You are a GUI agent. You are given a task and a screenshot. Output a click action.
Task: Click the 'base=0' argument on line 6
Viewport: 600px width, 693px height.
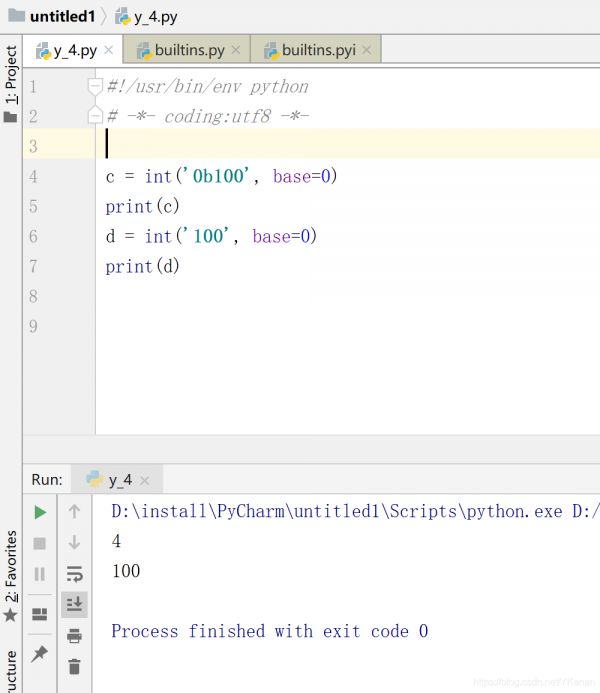point(281,236)
